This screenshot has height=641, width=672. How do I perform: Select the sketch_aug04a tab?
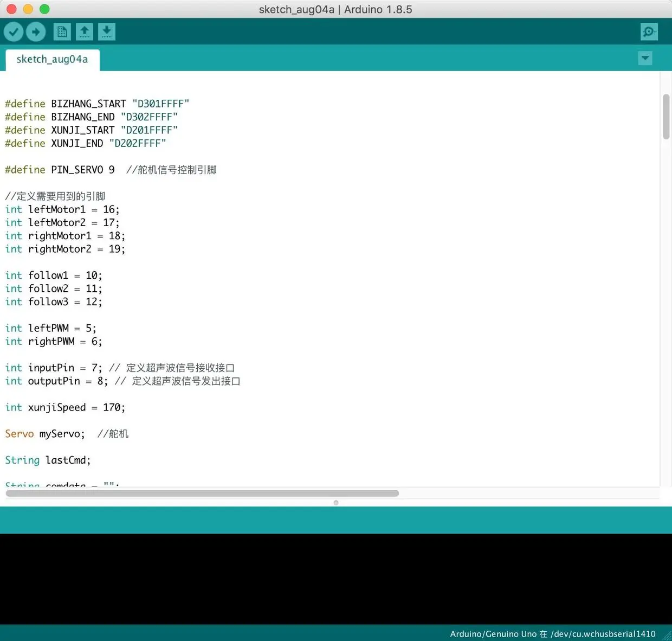pyautogui.click(x=53, y=60)
